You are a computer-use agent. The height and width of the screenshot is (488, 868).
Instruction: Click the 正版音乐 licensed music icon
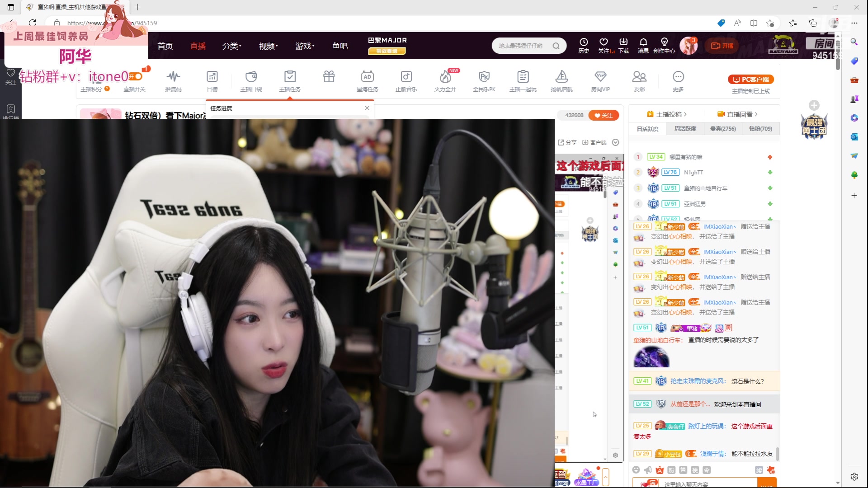[x=406, y=81]
